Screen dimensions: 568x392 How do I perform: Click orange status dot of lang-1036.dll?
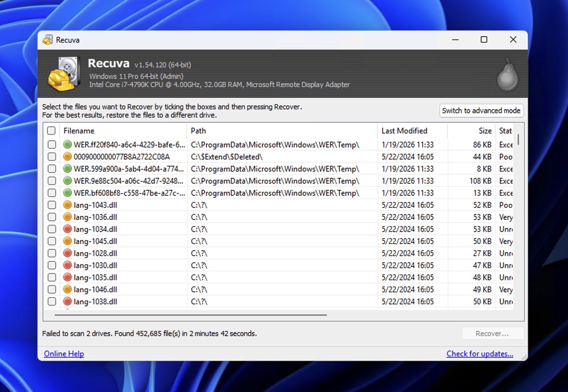click(67, 217)
